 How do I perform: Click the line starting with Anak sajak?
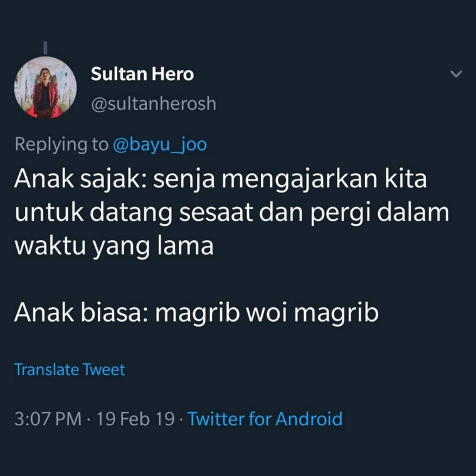(221, 179)
